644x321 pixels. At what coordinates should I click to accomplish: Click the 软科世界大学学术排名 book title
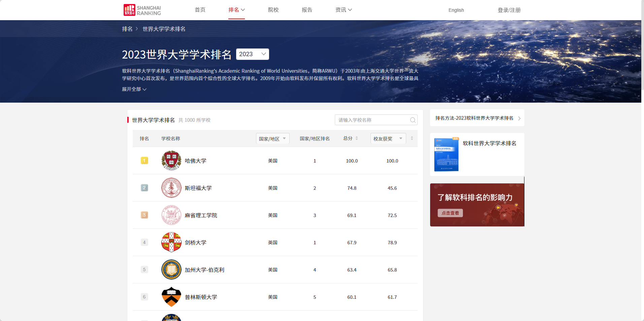tap(489, 143)
